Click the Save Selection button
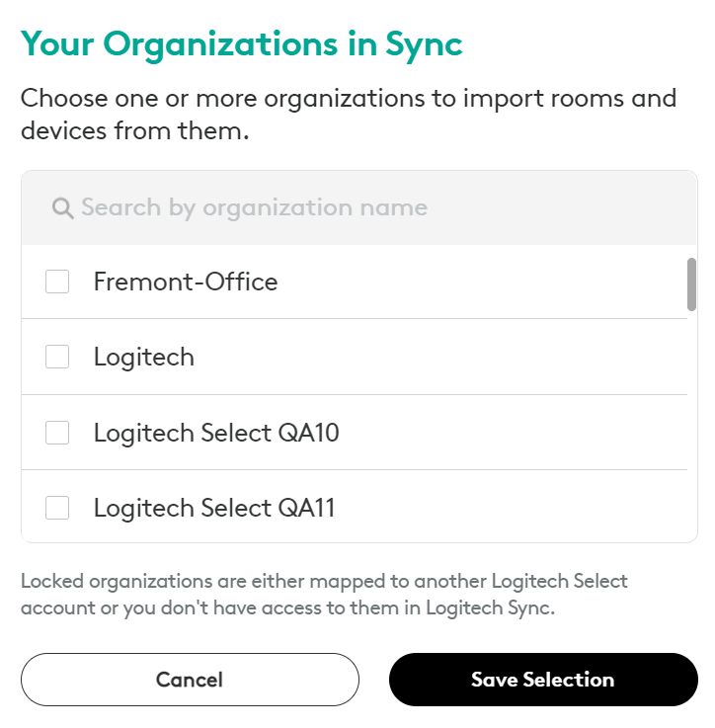Viewport: 715px width, 728px height. point(543,680)
